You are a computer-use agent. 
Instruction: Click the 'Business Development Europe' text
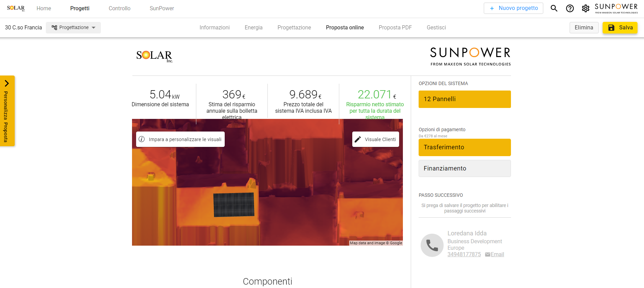tap(475, 245)
